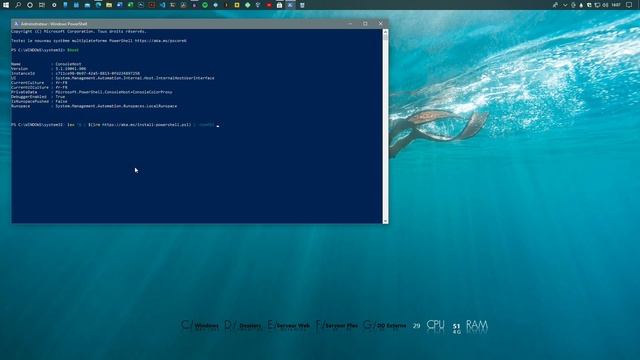
Task: Click the aka.ms/pscore6 URL text
Action: (x=161, y=41)
